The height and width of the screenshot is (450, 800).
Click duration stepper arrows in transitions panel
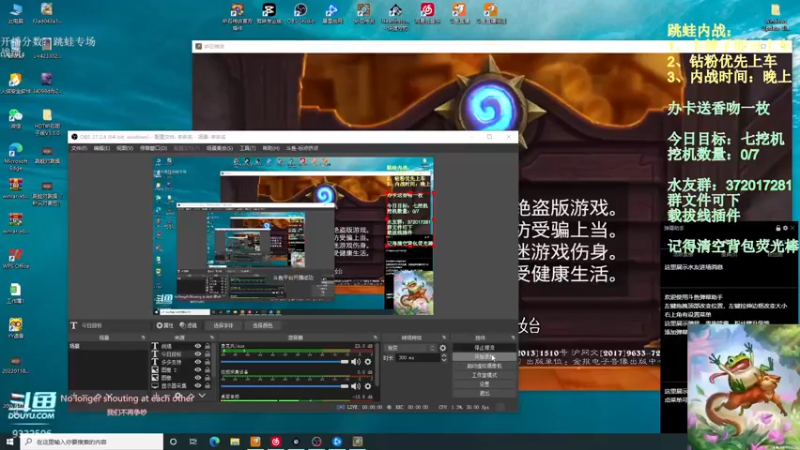point(444,358)
